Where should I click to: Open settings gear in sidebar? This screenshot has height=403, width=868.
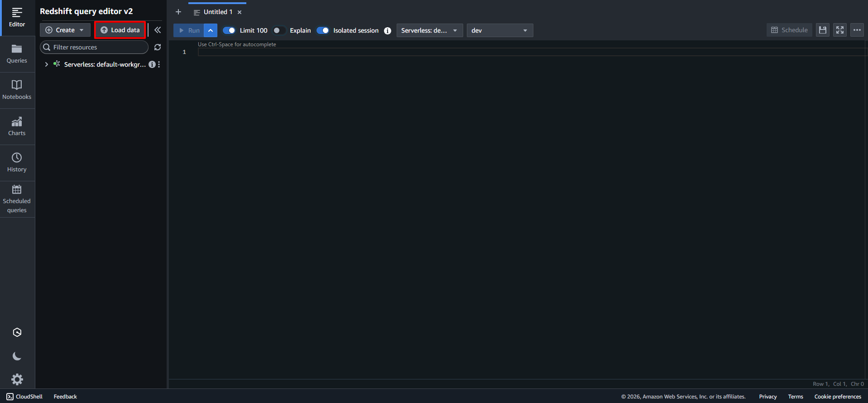[17, 379]
